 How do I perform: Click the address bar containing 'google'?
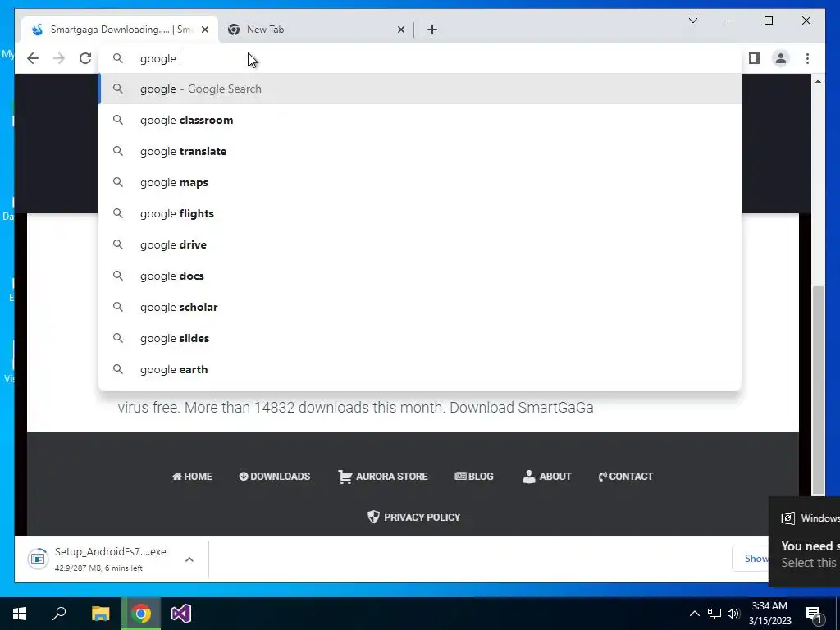coord(420,58)
